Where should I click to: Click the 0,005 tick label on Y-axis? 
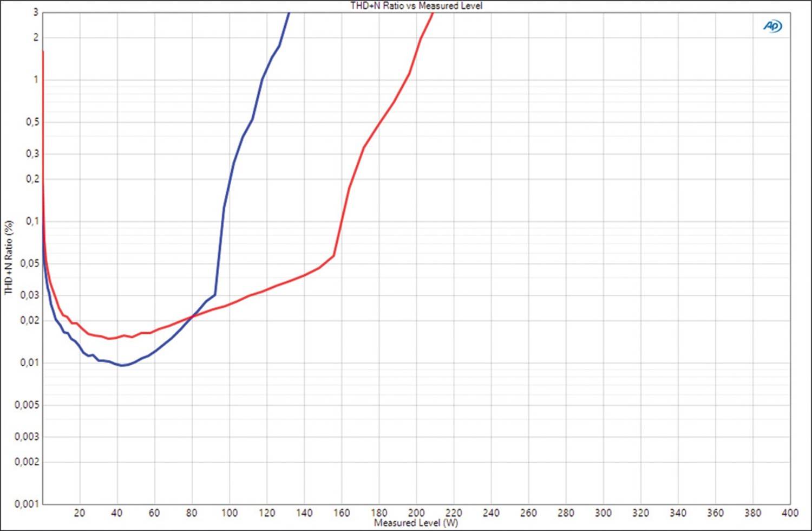click(27, 405)
